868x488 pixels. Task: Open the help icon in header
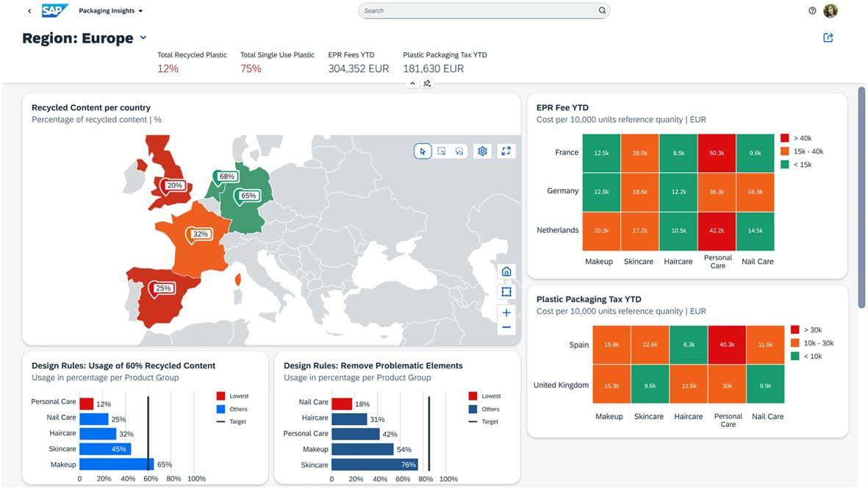coord(812,11)
